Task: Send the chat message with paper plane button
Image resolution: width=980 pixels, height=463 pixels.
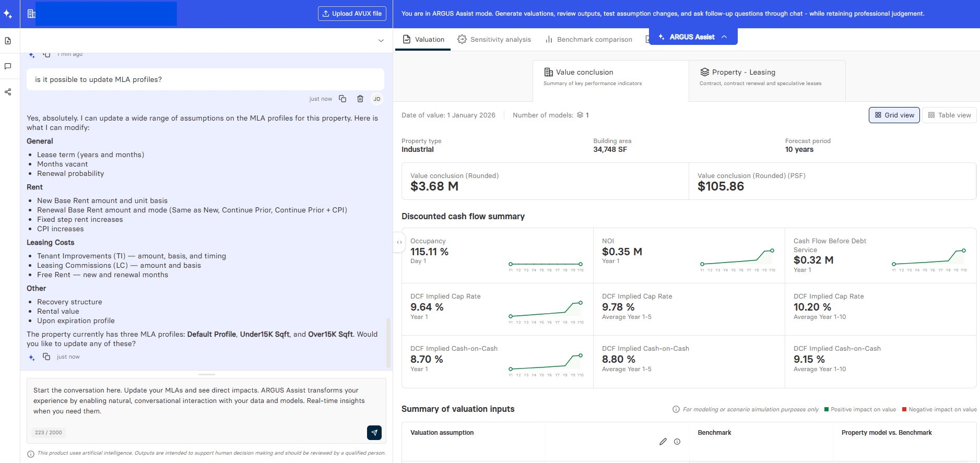Action: pyautogui.click(x=374, y=433)
